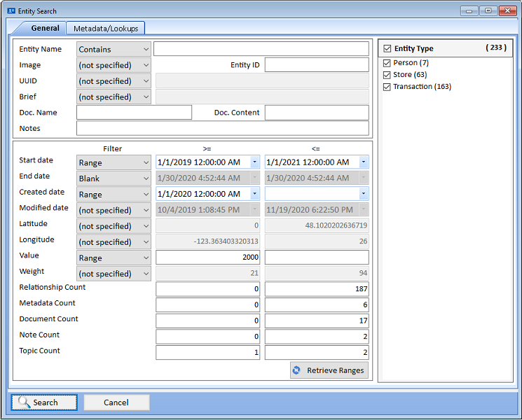
Task: Click Note Count maximum field
Action: click(x=317, y=336)
